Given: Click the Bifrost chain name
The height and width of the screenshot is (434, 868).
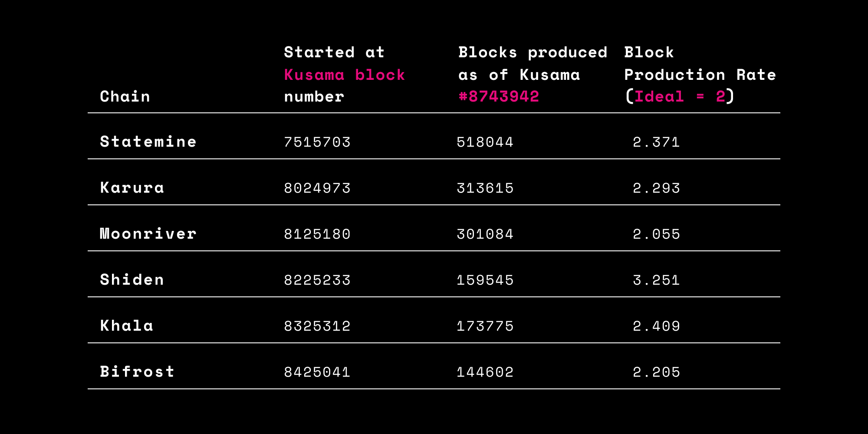Looking at the screenshot, I should pos(137,372).
